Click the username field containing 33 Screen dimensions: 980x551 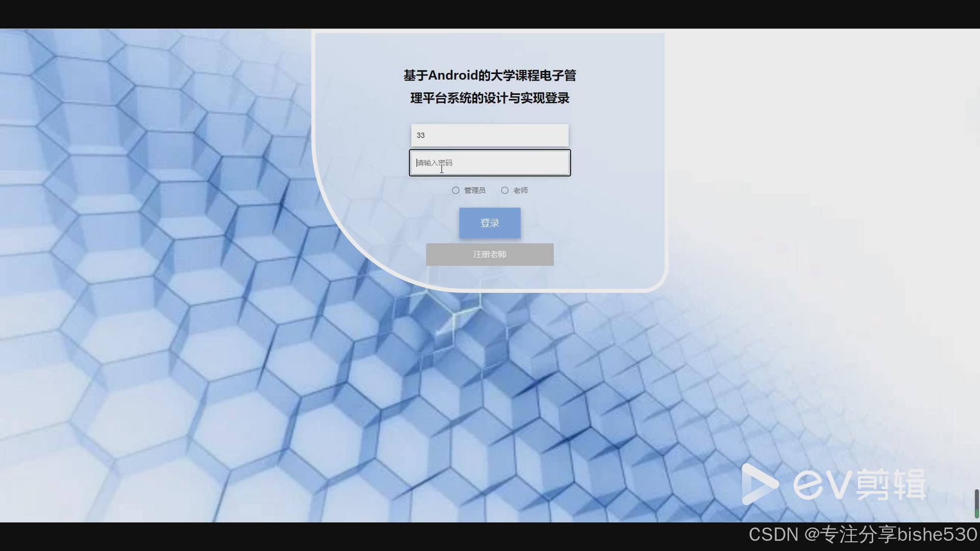(x=489, y=135)
